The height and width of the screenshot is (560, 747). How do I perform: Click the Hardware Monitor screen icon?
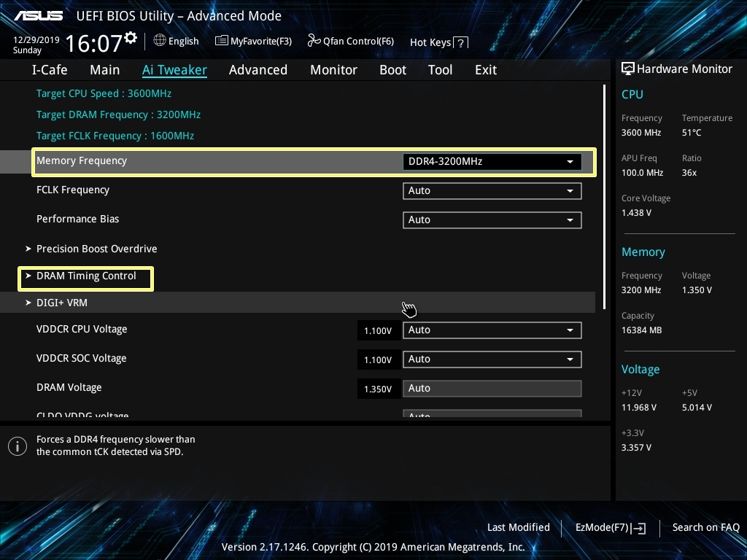click(x=628, y=69)
